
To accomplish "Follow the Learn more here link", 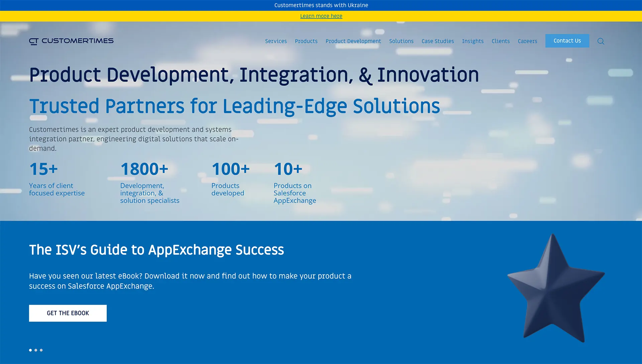I will tap(321, 16).
